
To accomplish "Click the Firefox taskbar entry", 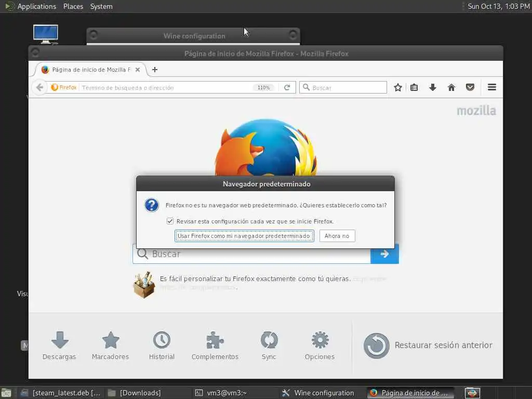I will [x=410, y=393].
